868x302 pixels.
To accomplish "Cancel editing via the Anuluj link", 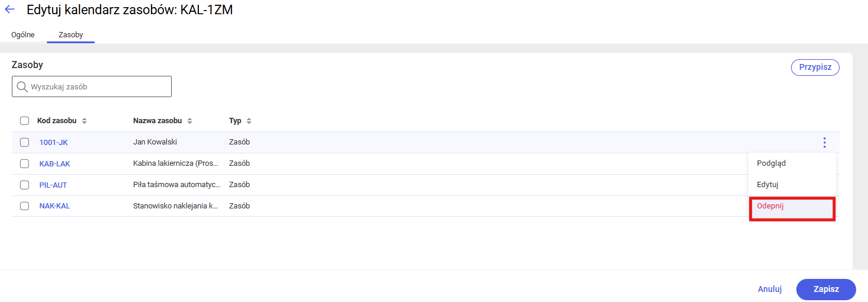I will [770, 289].
